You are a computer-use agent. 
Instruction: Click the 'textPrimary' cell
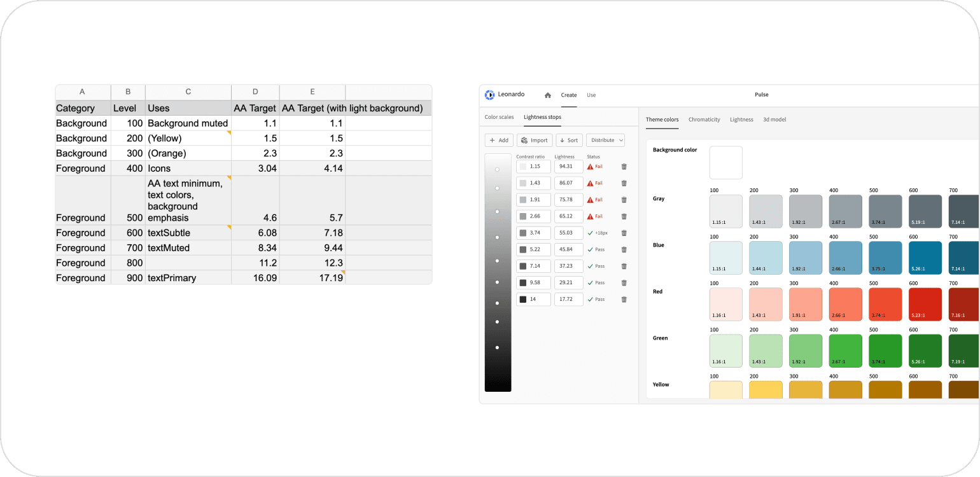point(188,278)
